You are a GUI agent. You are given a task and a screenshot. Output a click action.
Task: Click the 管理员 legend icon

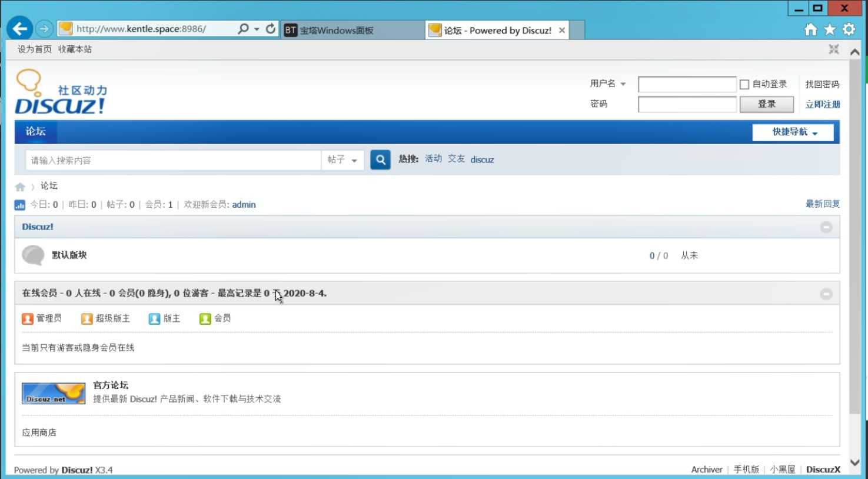[28, 319]
